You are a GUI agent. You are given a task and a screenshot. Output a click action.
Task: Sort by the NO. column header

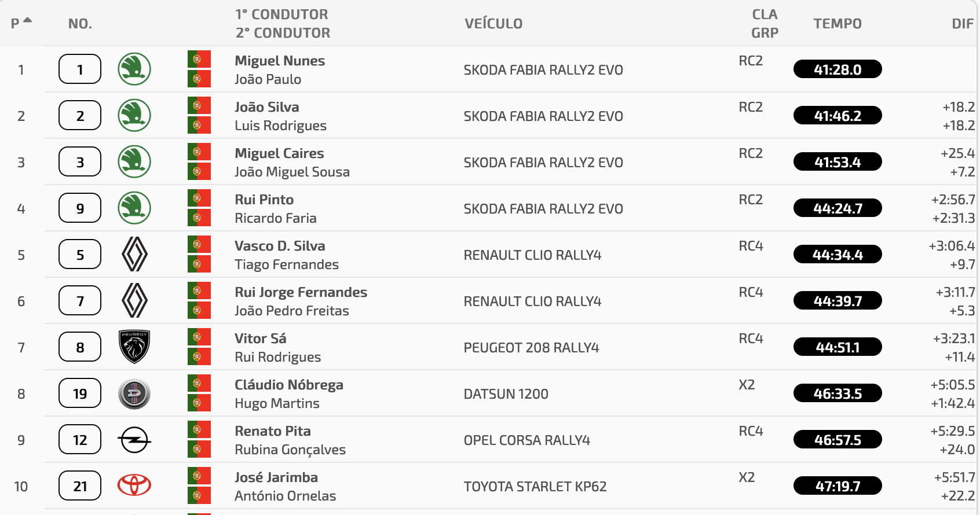pyautogui.click(x=80, y=24)
